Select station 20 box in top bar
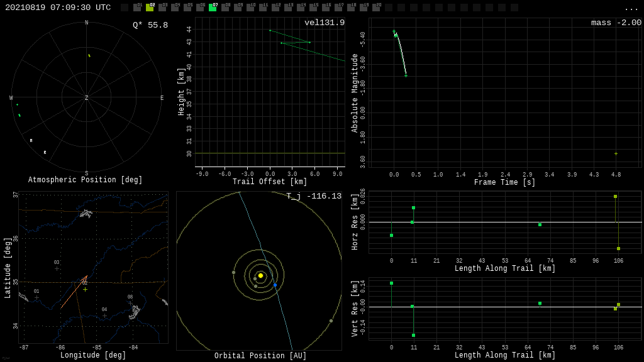644x362 pixels. click(x=376, y=8)
